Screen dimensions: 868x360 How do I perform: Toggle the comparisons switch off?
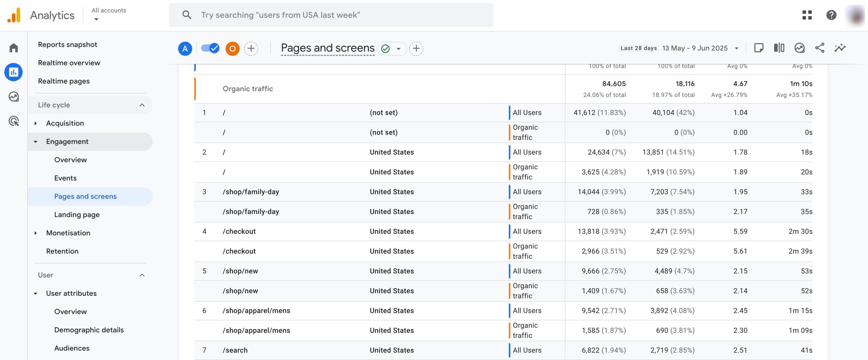(x=210, y=48)
